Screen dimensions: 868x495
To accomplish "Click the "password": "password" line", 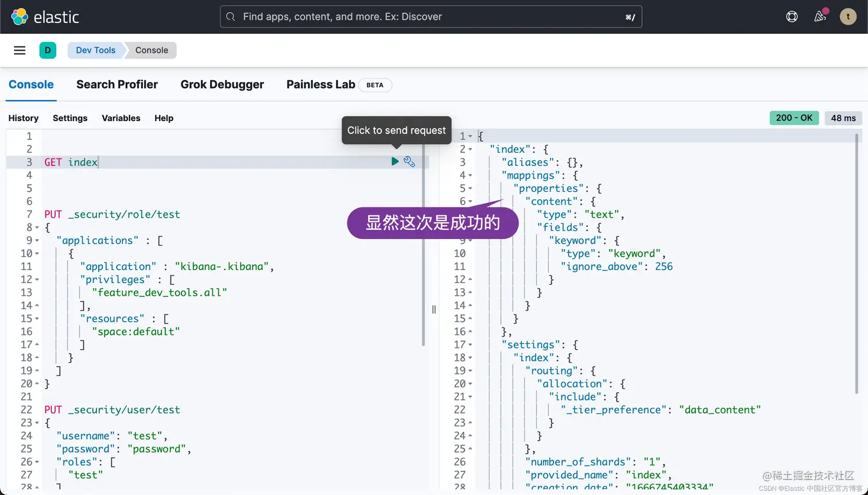I will click(123, 449).
